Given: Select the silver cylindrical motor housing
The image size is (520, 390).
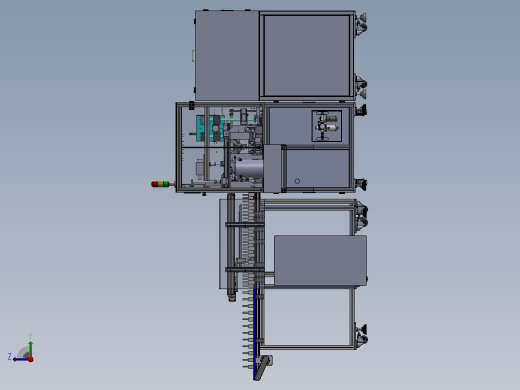Looking at the screenshot, I should [x=249, y=168].
